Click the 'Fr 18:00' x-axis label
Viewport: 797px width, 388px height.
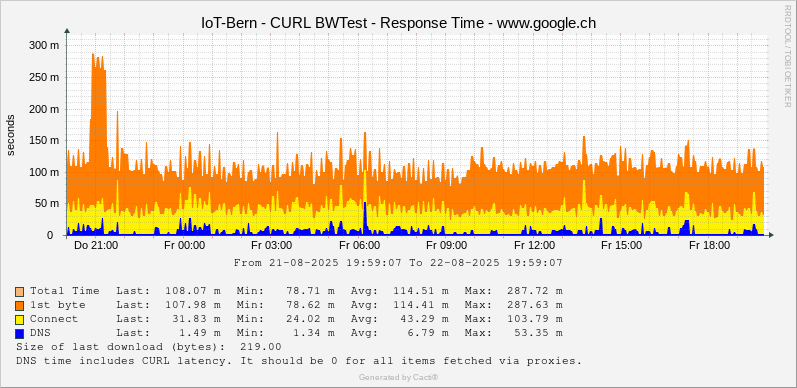[710, 246]
